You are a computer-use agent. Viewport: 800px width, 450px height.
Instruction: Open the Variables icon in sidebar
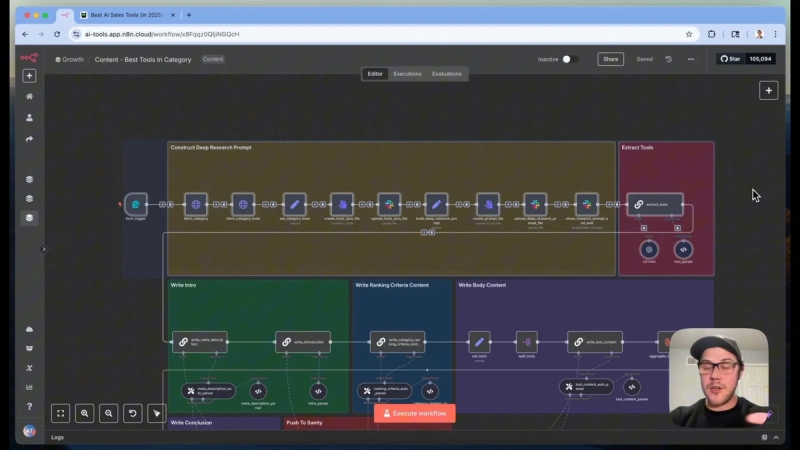point(29,368)
